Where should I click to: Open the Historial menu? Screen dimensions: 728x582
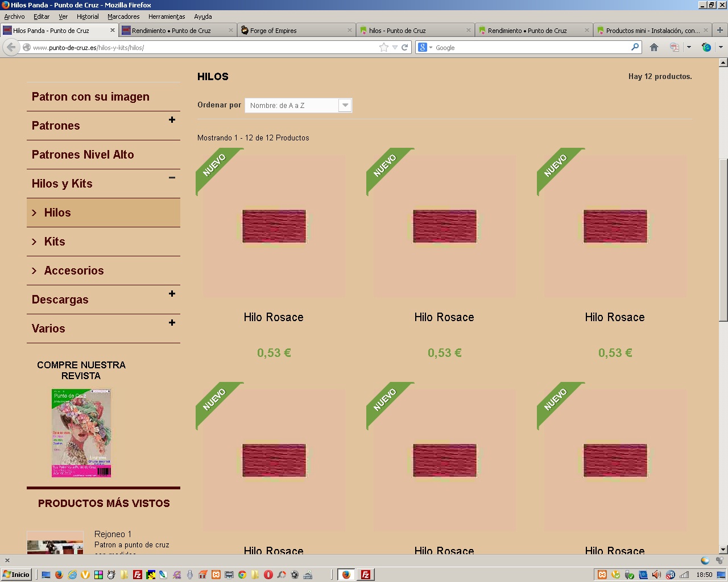tap(88, 16)
